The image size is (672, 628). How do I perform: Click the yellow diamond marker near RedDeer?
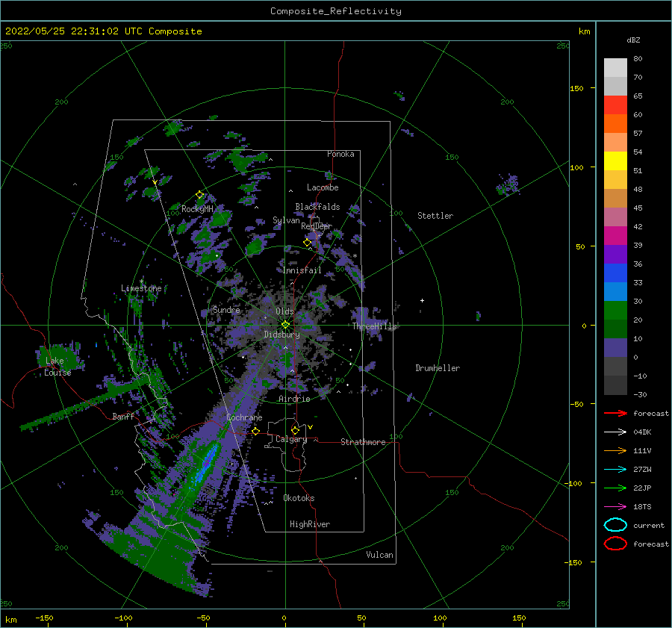308,243
